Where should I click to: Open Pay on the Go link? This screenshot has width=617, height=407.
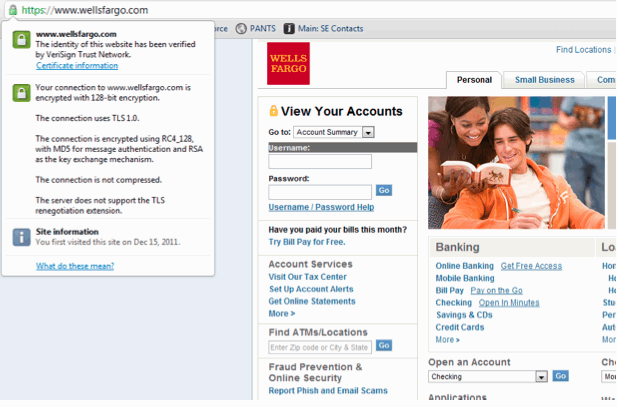click(497, 290)
